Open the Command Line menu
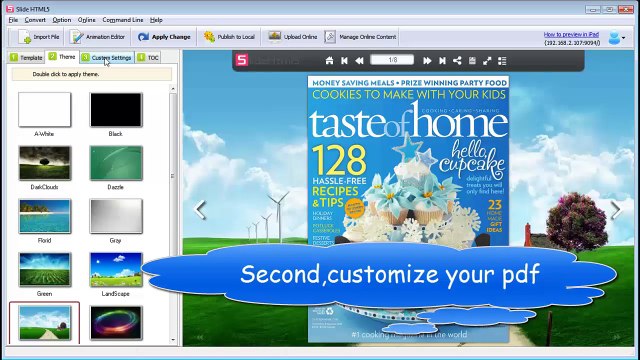The height and width of the screenshot is (360, 640). click(122, 20)
